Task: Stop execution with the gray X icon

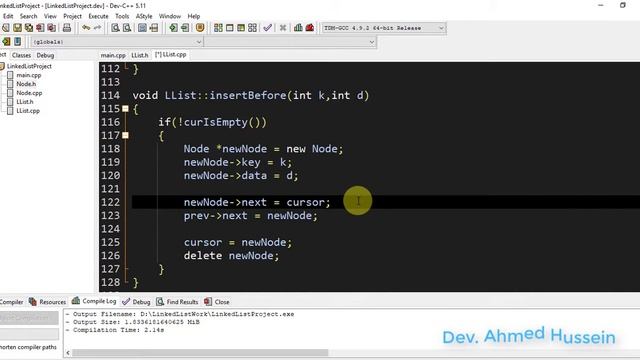Action: [283, 28]
